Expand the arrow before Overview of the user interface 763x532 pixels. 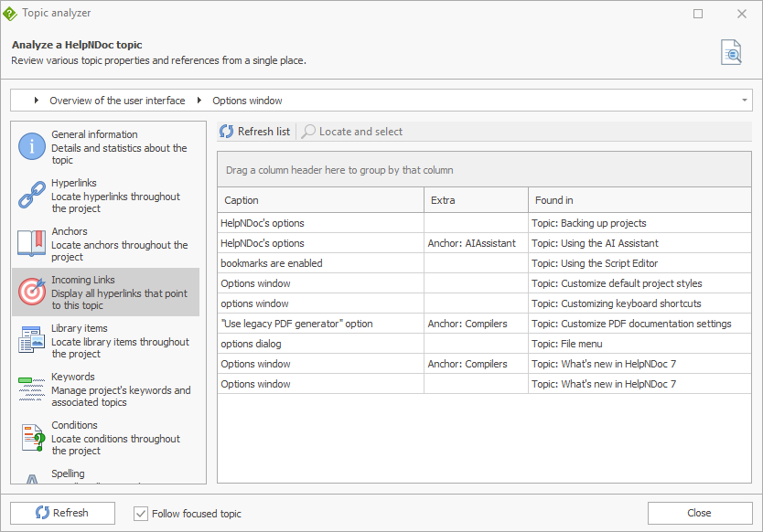[37, 101]
